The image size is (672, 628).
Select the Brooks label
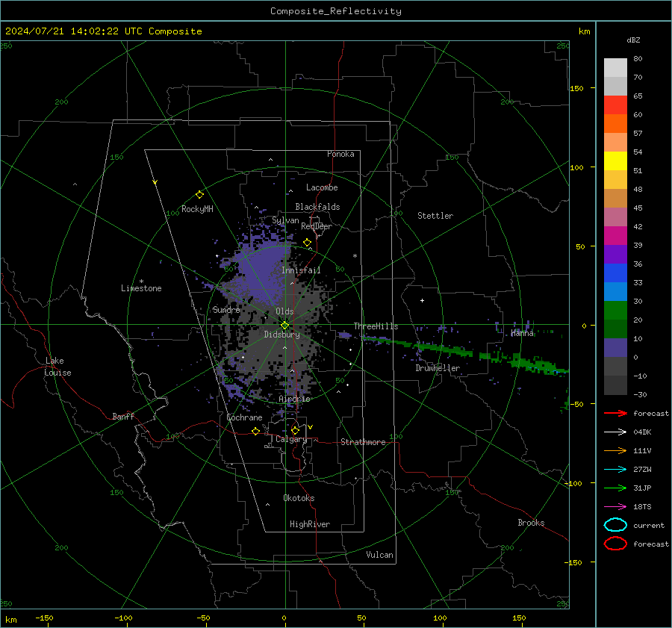[x=531, y=523]
